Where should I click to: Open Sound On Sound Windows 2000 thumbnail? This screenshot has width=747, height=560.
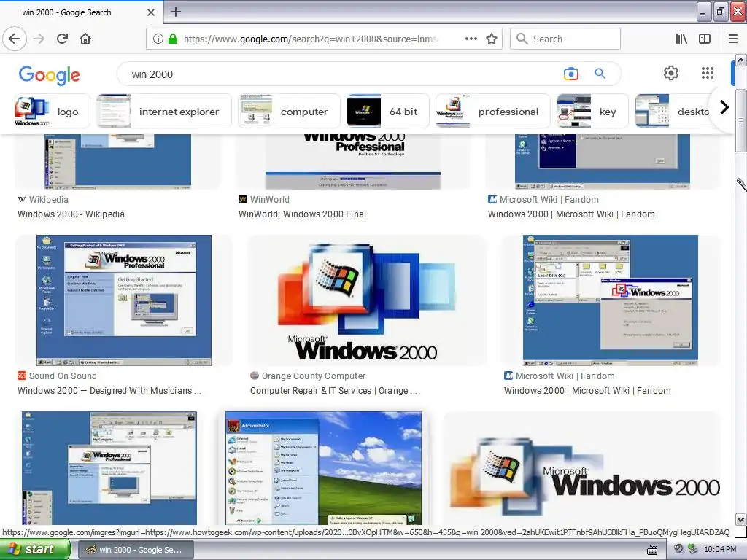[x=124, y=300]
